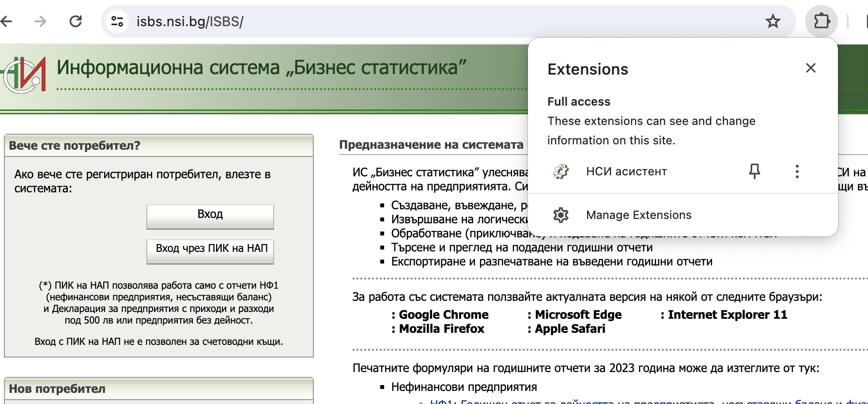Open more options for НСИ асистент
This screenshot has width=868, height=404.
(x=797, y=171)
